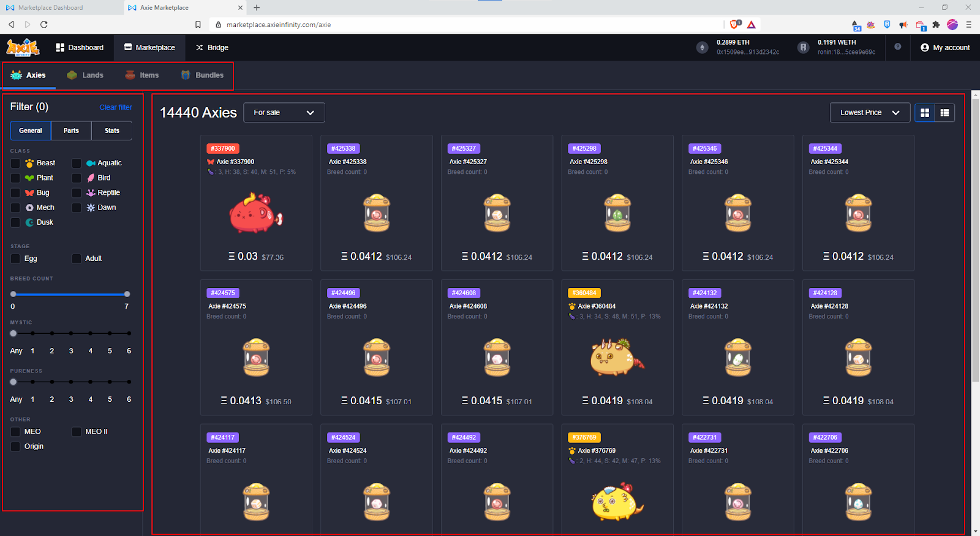Viewport: 980px width, 536px height.
Task: Click the Clear filter link
Action: 116,107
